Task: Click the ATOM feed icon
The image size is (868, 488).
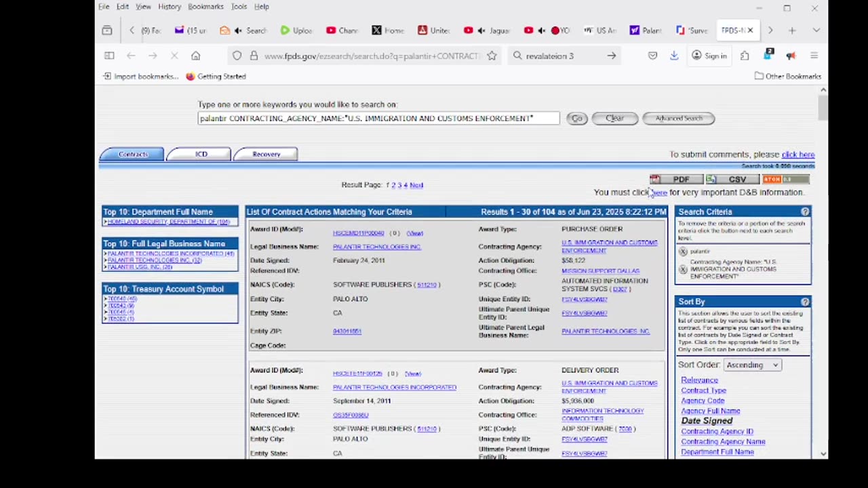Action: (x=786, y=180)
